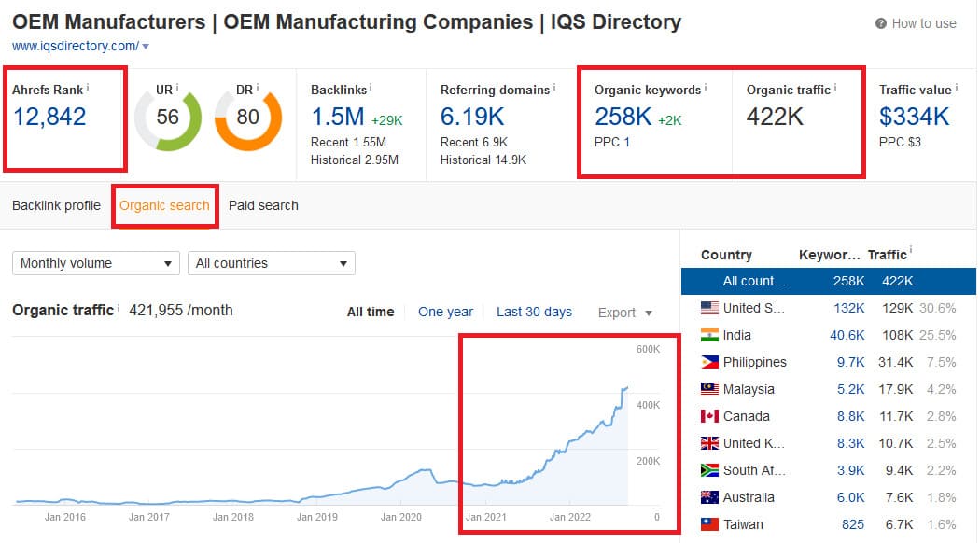Image resolution: width=980 pixels, height=543 pixels.
Task: Click the India flag icon
Action: (x=709, y=335)
